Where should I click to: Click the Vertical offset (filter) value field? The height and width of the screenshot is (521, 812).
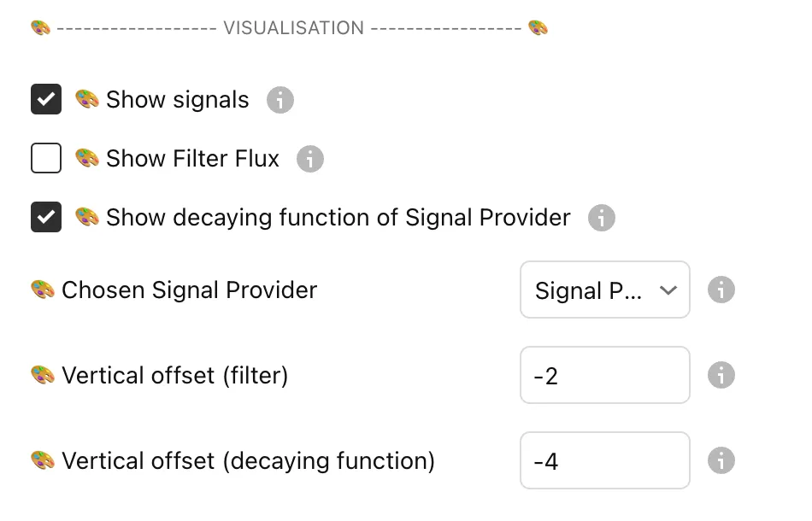604,375
